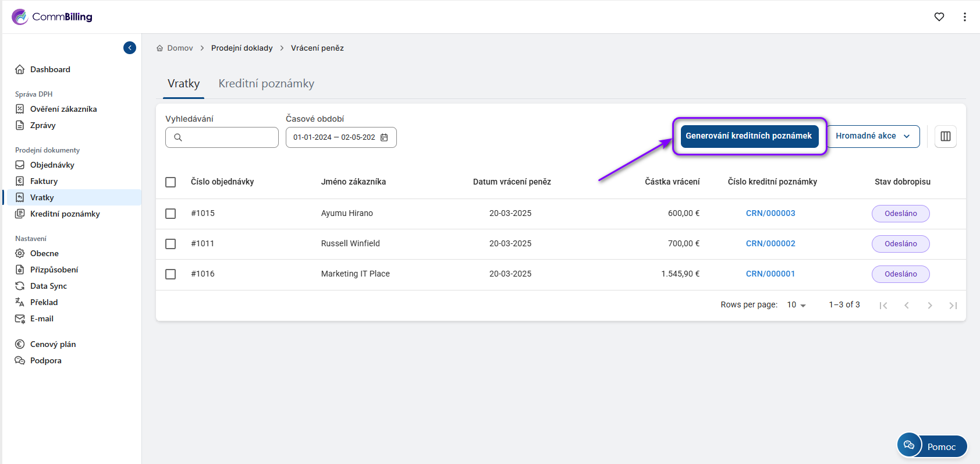The width and height of the screenshot is (980, 464).
Task: Click the column settings icon
Action: tap(945, 136)
